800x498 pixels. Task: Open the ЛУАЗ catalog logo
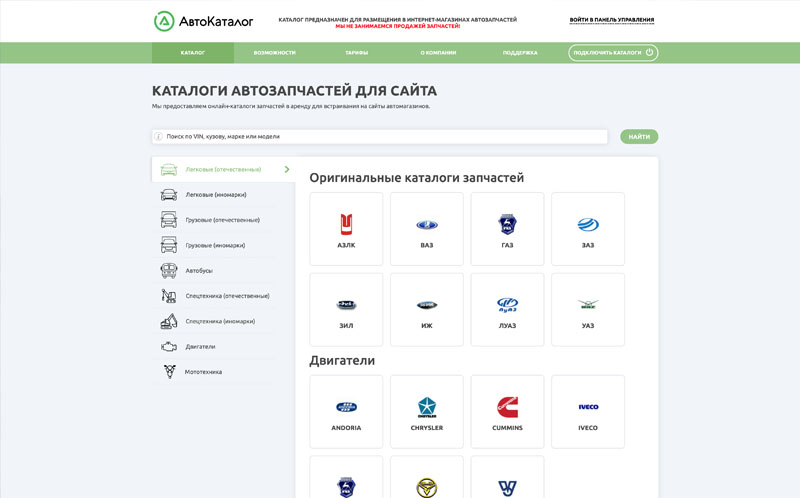tap(507, 305)
